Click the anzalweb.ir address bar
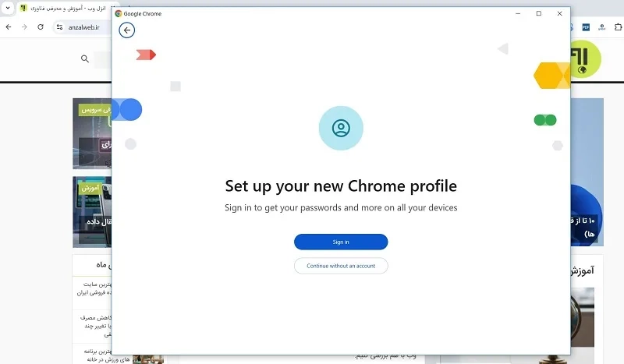Screen dimensions: 624x364 (x=83, y=27)
